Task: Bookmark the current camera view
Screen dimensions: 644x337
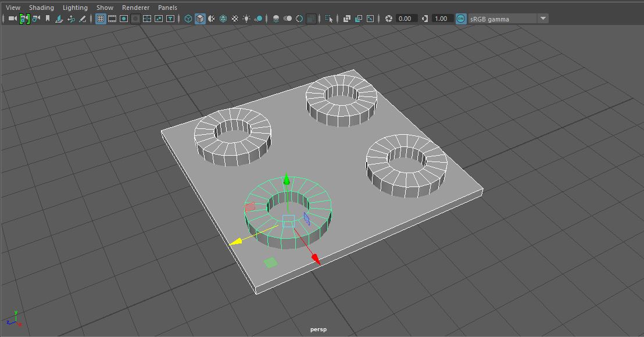Action: (46, 19)
